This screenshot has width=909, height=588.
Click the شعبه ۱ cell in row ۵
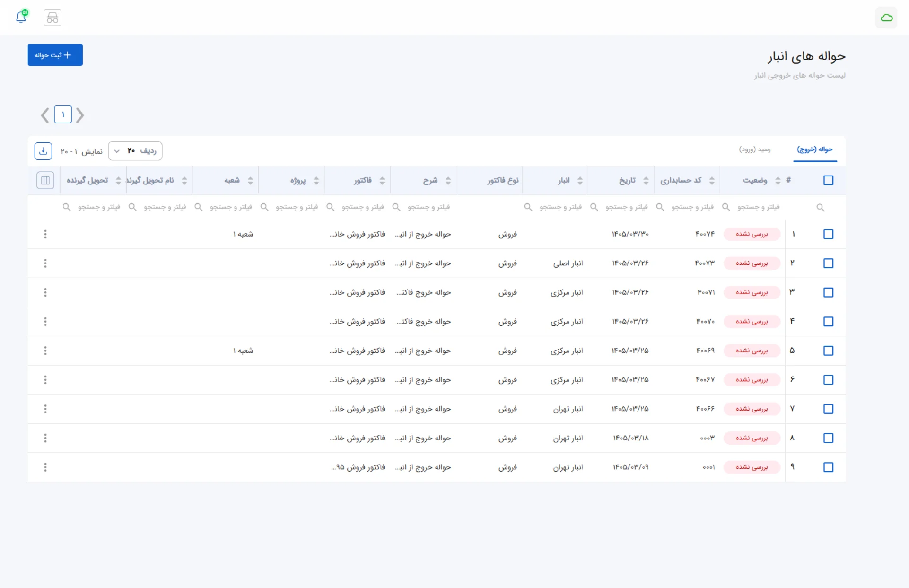point(243,351)
